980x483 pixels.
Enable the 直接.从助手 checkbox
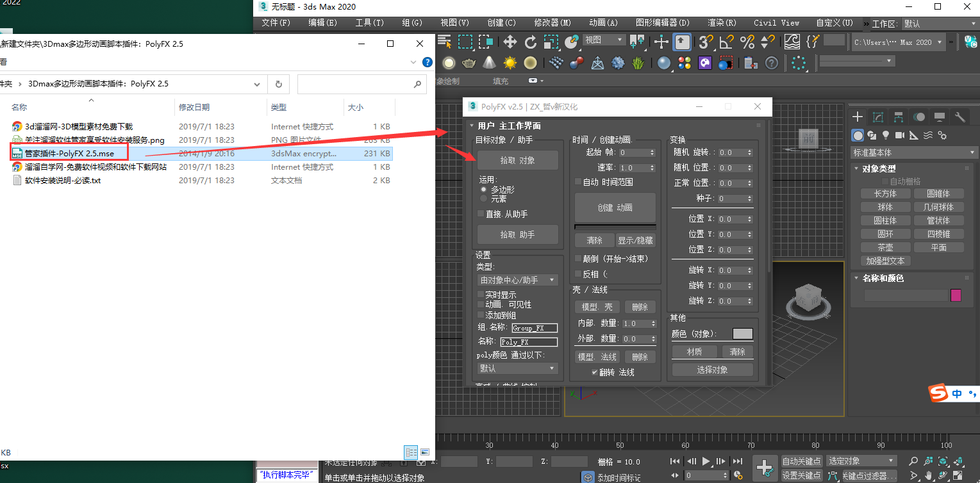[481, 214]
